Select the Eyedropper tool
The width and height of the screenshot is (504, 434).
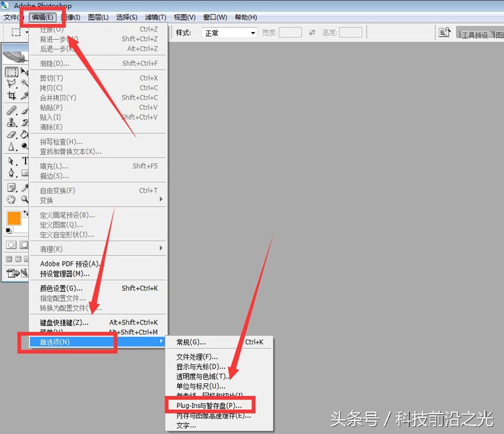[x=24, y=188]
